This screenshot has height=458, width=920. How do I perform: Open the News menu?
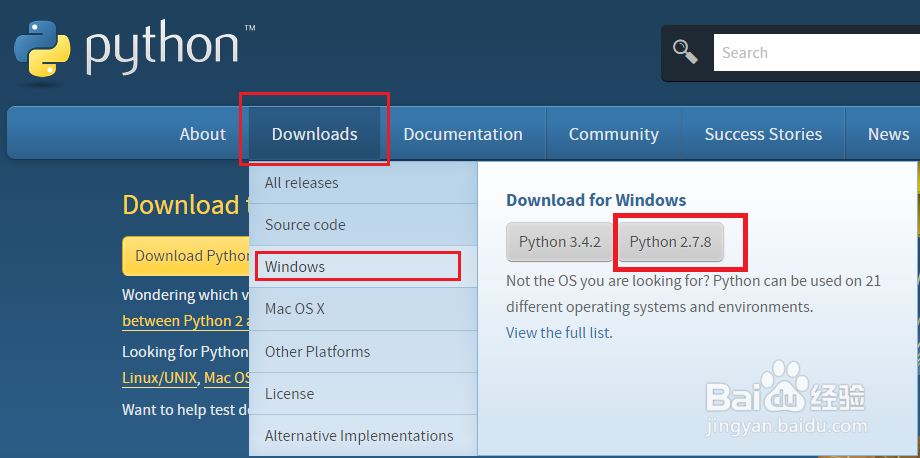[x=888, y=134]
